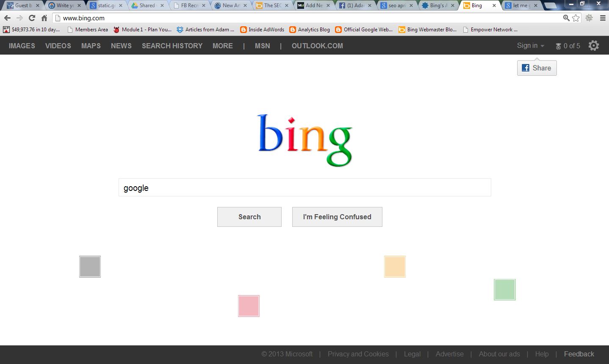Viewport: 609px width, 364px height.
Task: Open the Analytics Blog bookmark
Action: pyautogui.click(x=310, y=30)
